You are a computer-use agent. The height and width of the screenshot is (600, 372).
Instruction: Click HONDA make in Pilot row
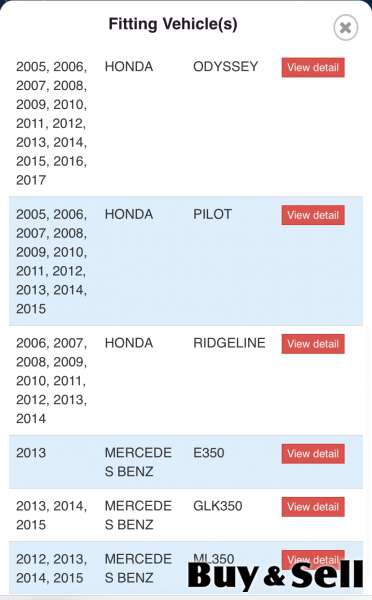(x=129, y=214)
